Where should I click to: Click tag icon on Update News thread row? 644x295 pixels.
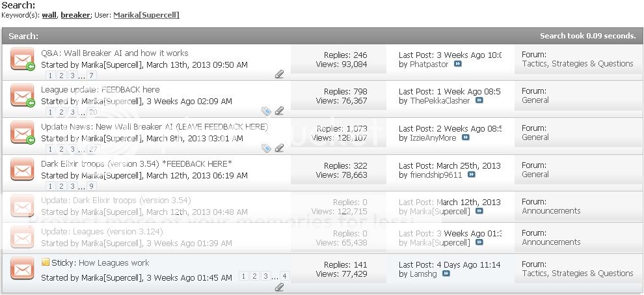tap(266, 148)
